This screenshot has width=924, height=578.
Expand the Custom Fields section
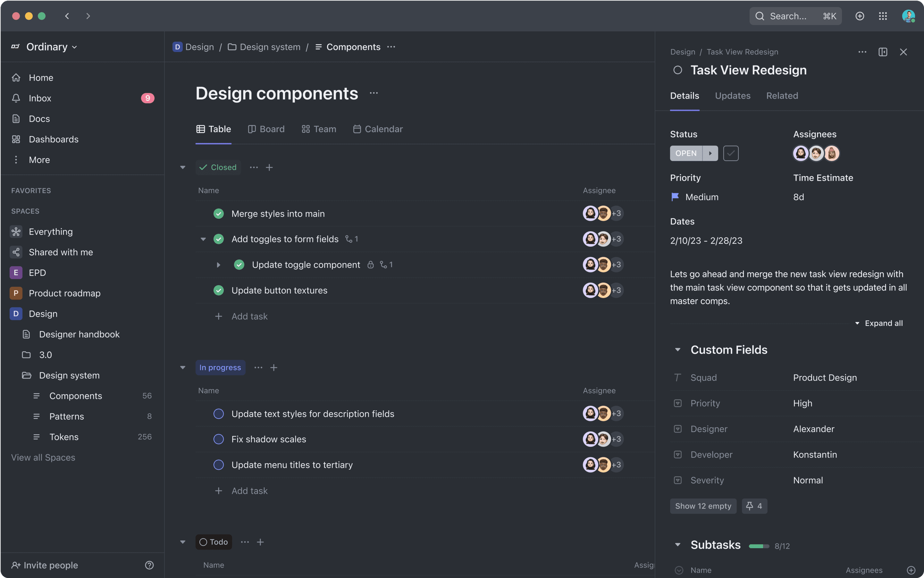(677, 350)
